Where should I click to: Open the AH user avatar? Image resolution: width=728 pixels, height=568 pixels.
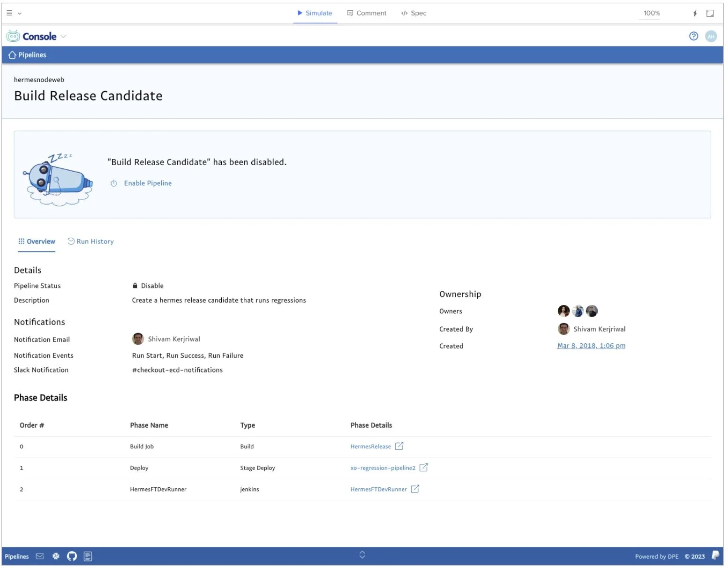tap(712, 36)
